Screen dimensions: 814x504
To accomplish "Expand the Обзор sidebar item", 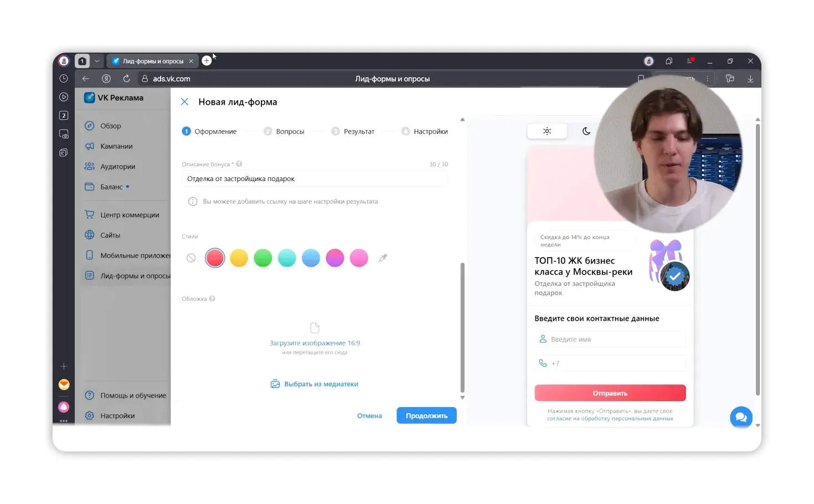I will pyautogui.click(x=111, y=126).
